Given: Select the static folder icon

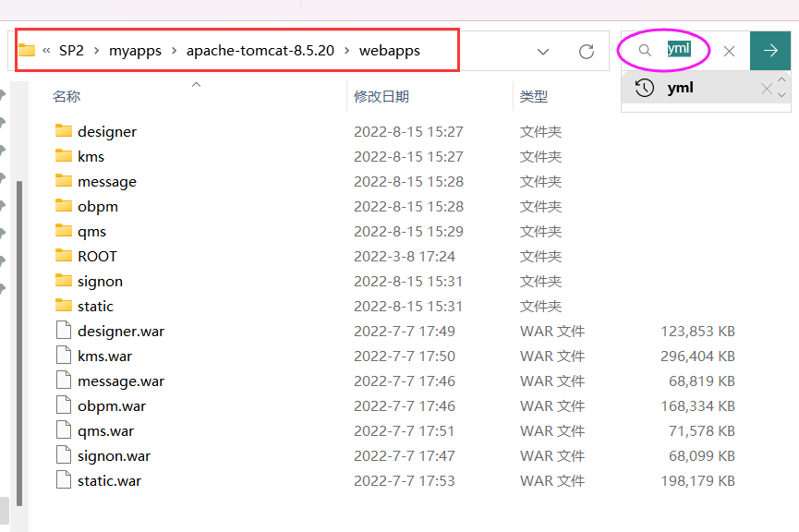Looking at the screenshot, I should (x=64, y=306).
